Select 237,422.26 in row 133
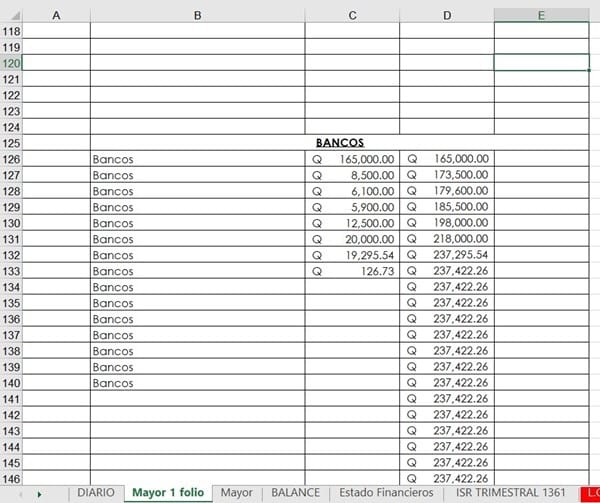The image size is (600, 503). tap(447, 271)
